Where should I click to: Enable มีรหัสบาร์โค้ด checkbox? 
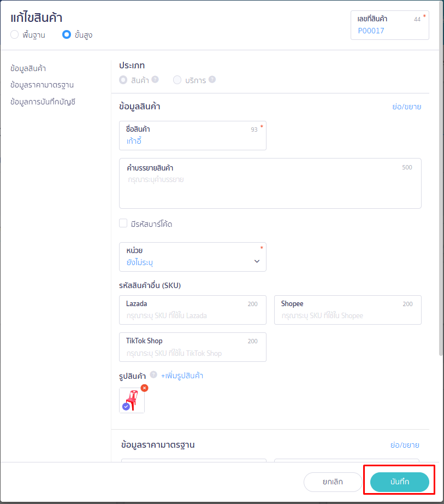point(123,224)
